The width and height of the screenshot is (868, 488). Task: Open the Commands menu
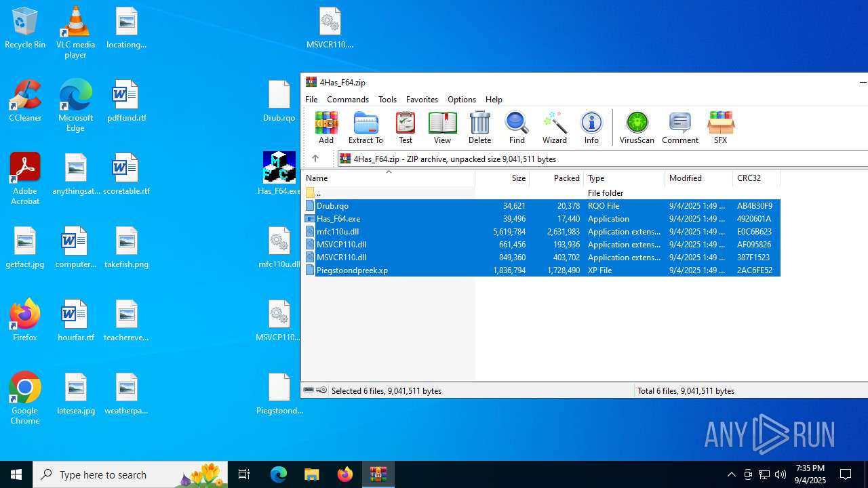348,99
